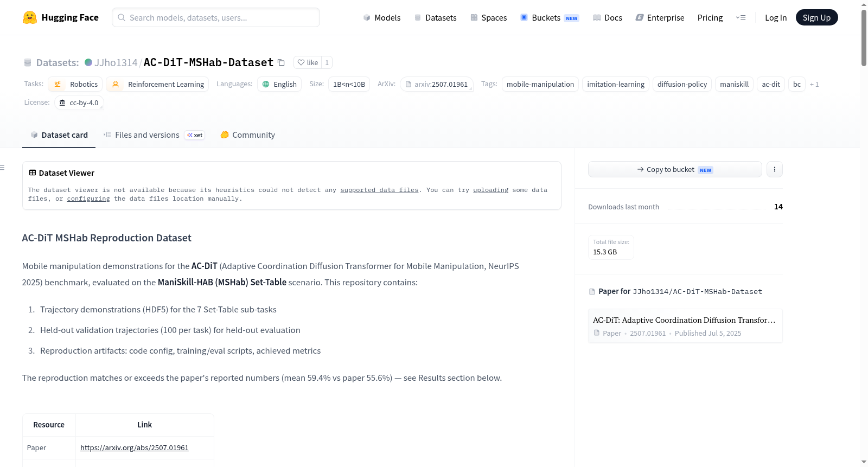This screenshot has height=467, width=868.
Task: Open Buckets in top navigation
Action: [x=550, y=17]
